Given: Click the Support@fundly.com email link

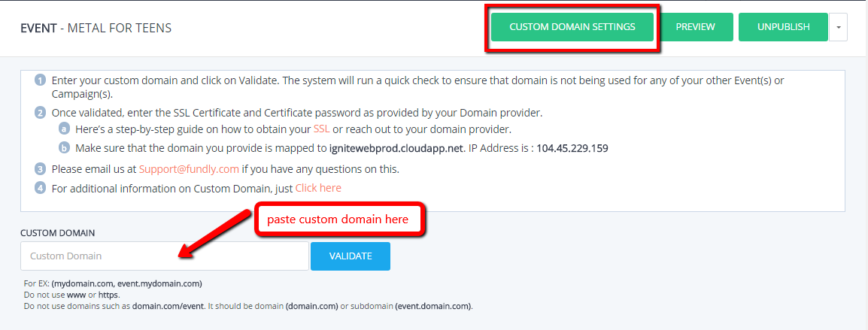Looking at the screenshot, I should [189, 169].
